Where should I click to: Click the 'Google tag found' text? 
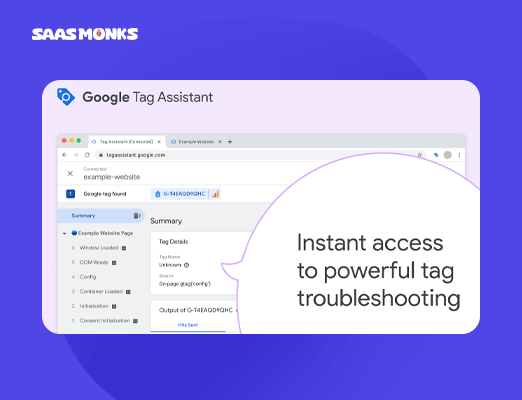pos(105,194)
